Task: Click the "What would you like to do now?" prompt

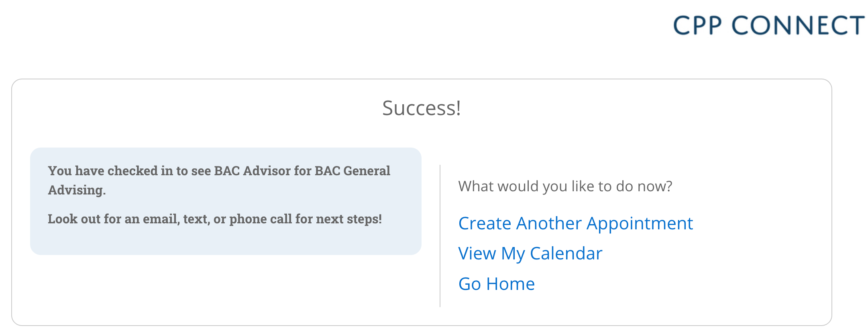Action: point(565,186)
